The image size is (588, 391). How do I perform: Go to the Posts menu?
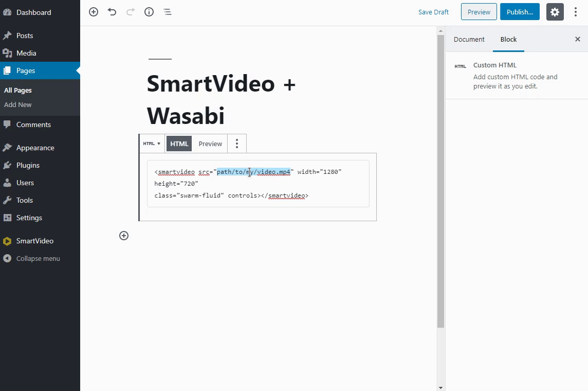[40, 35]
